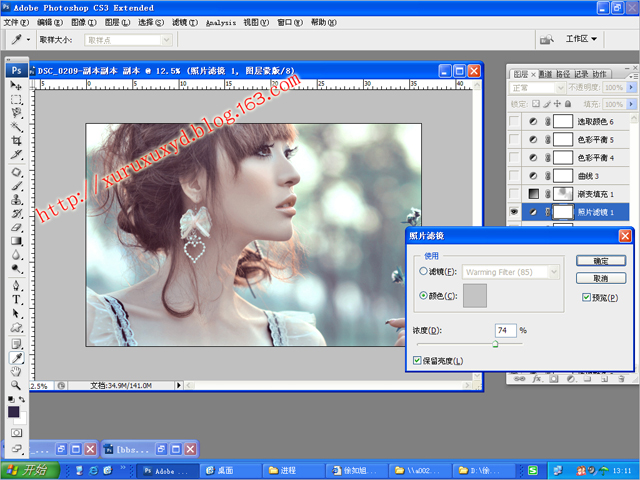Screen dimensions: 640x480
Task: Select the Healing Brush tool
Action: pyautogui.click(x=16, y=172)
